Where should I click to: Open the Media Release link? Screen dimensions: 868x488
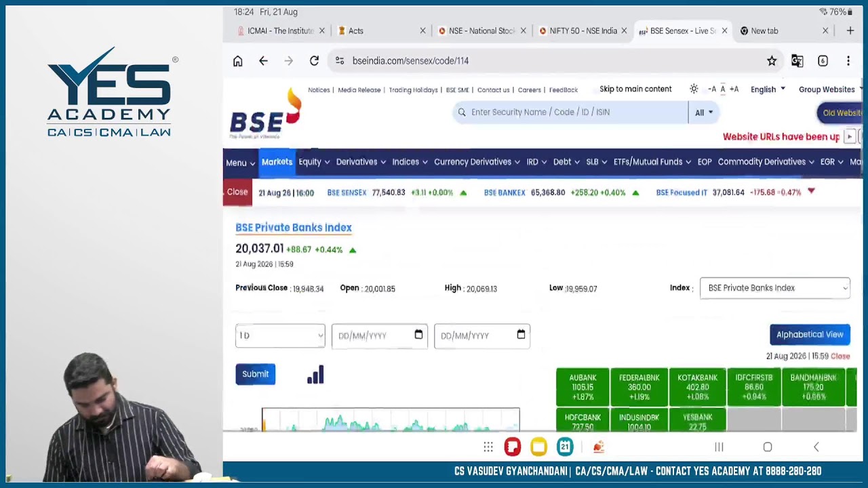click(x=359, y=90)
